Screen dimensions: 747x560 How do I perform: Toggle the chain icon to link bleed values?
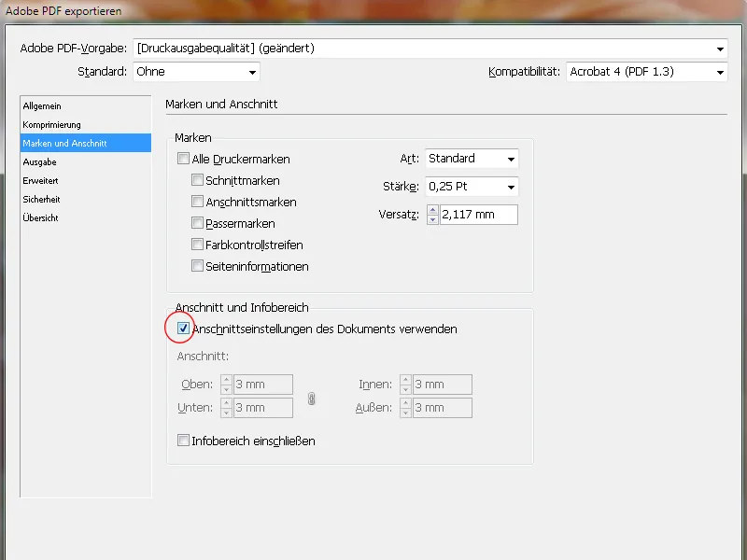point(312,398)
